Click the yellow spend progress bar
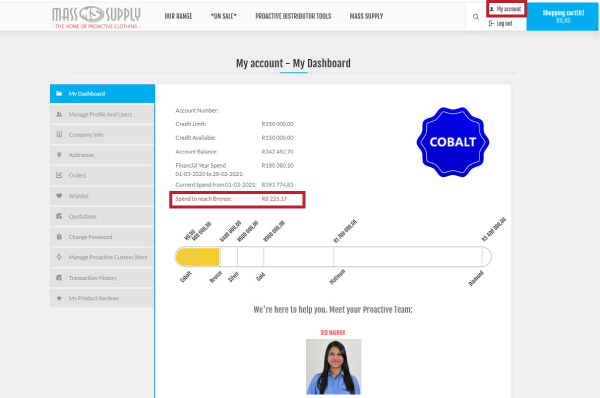The image size is (600, 398). (x=197, y=257)
